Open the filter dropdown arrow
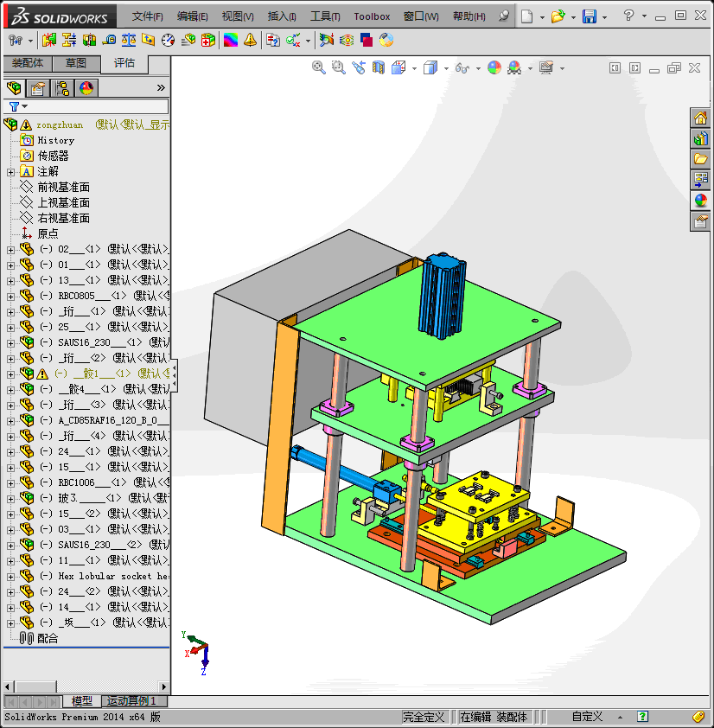Viewport: 714px width, 728px height. click(24, 106)
